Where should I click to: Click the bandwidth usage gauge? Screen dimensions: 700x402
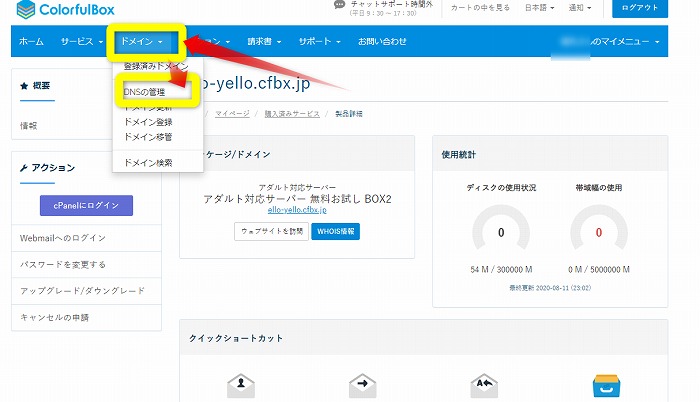pos(599,231)
